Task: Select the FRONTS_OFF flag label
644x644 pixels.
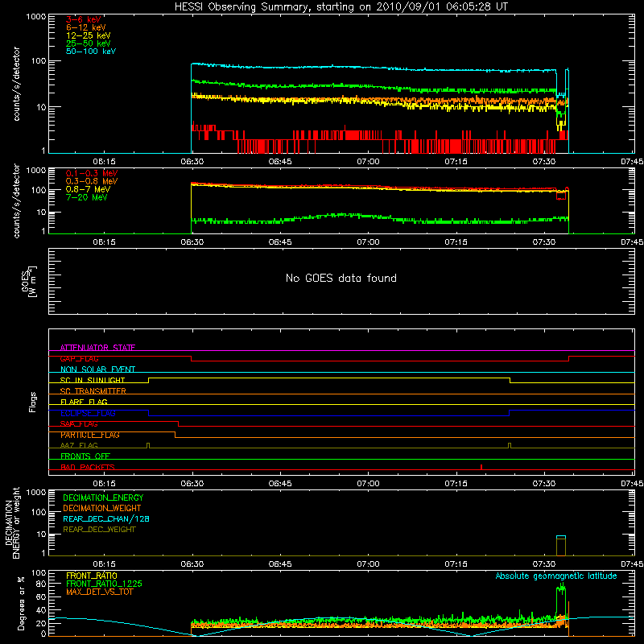Action: tap(85, 456)
